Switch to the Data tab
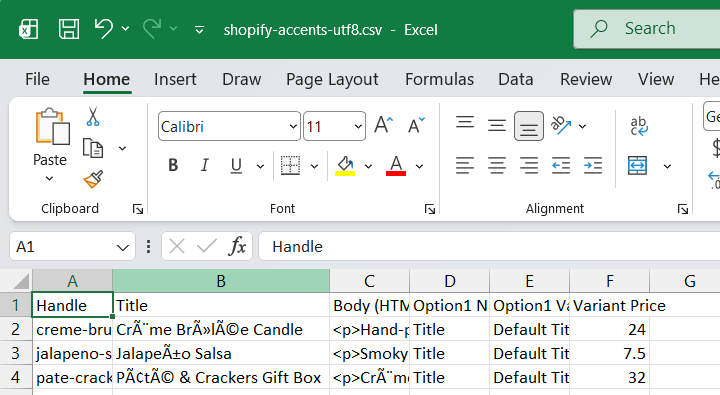 (x=516, y=79)
